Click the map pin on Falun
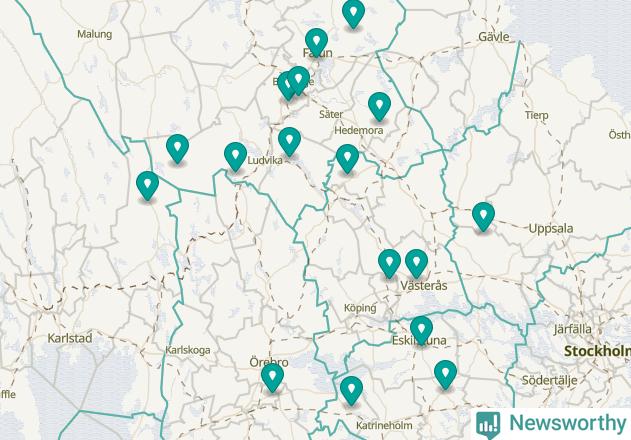Screen dimensions: 631x440 click(316, 43)
